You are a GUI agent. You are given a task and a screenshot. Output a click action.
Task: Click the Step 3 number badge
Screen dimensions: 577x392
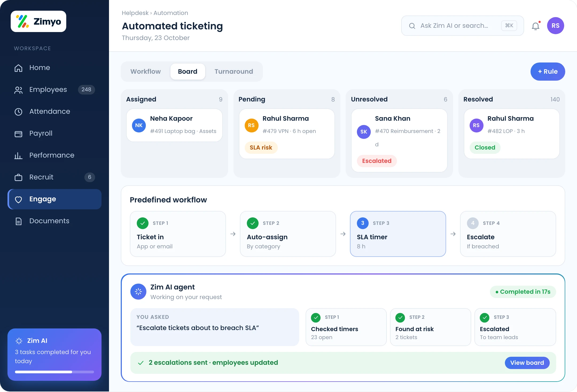coord(363,223)
